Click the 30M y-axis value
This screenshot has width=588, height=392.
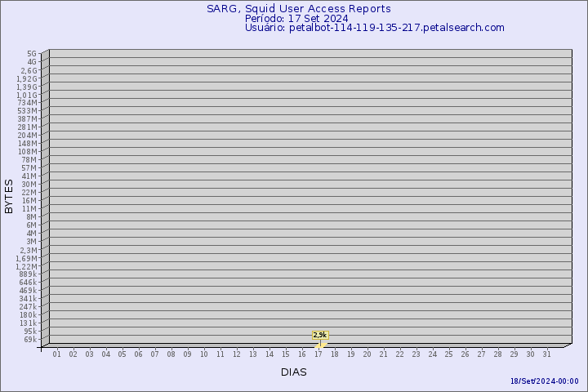pyautogui.click(x=29, y=185)
